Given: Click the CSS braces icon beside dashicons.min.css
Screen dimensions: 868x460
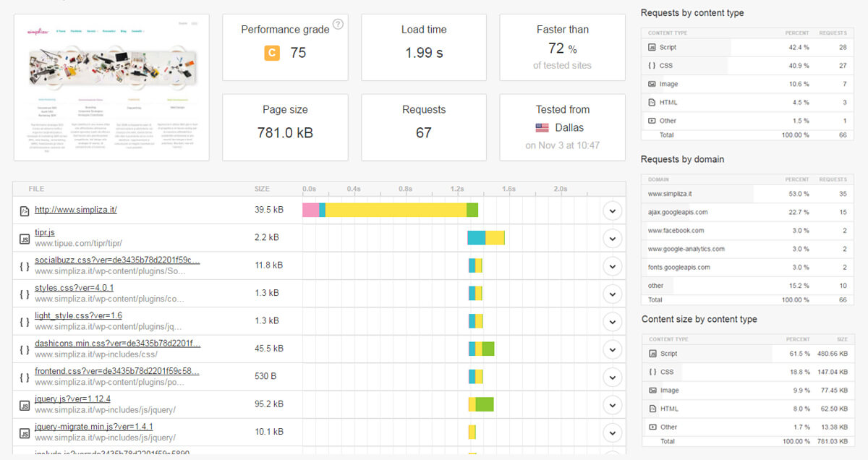Looking at the screenshot, I should coord(24,349).
